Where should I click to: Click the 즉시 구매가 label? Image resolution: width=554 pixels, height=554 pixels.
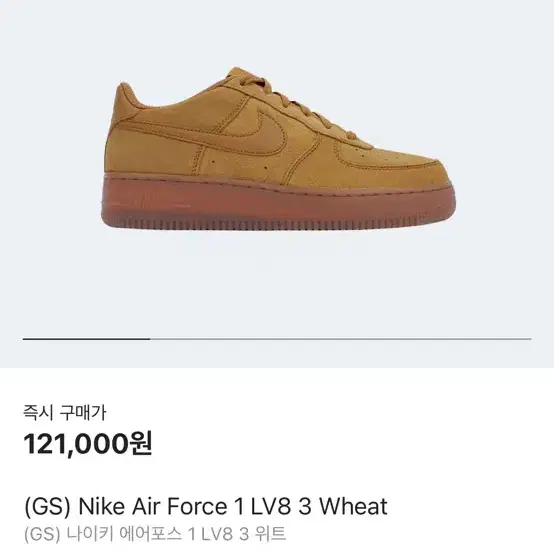coord(65,412)
